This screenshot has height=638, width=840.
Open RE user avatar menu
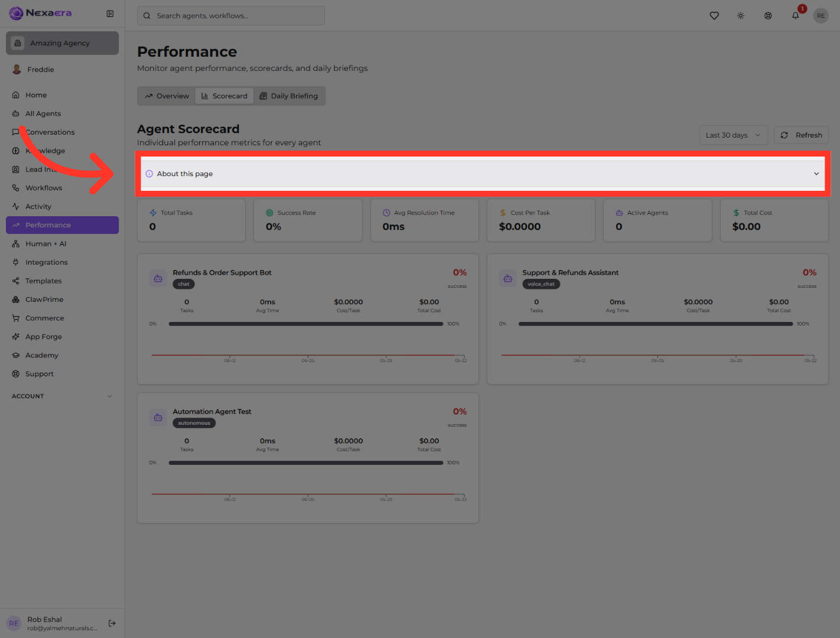coord(821,16)
